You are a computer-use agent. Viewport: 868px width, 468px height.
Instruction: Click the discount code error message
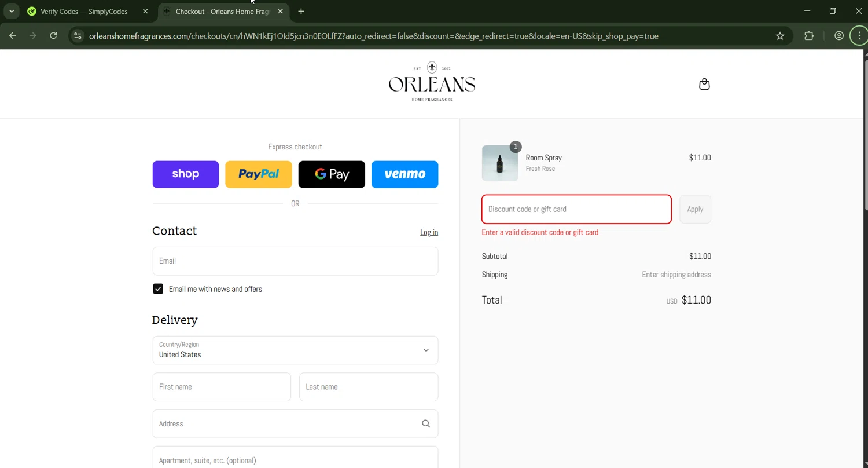coord(540,232)
